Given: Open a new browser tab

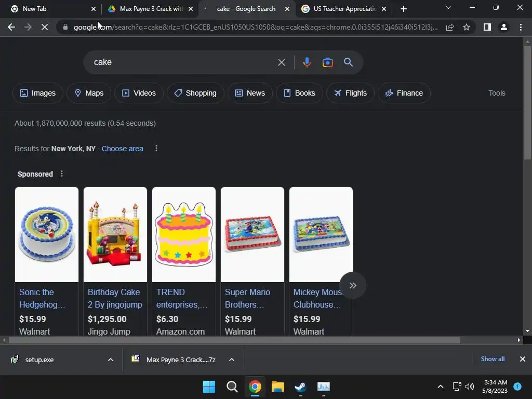Looking at the screenshot, I should tap(403, 9).
